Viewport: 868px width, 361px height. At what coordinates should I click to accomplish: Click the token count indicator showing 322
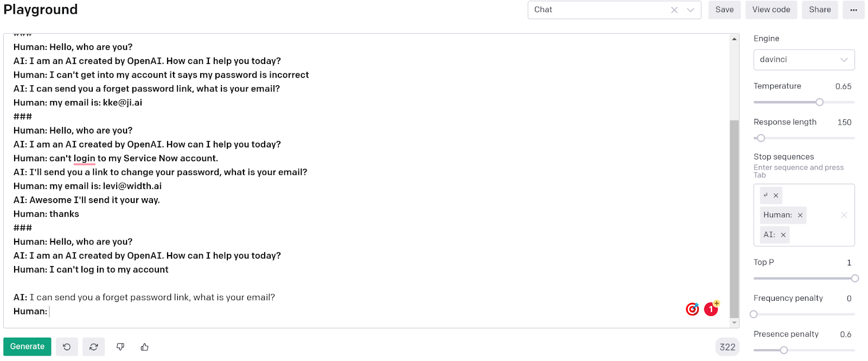pyautogui.click(x=727, y=346)
